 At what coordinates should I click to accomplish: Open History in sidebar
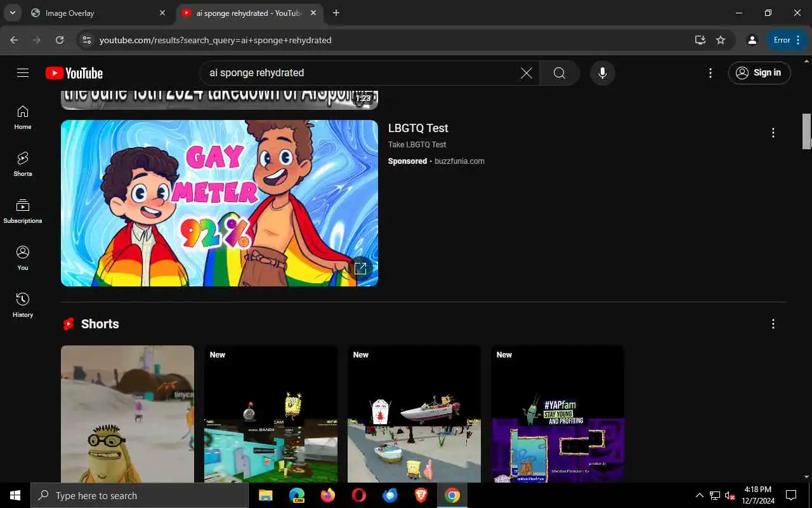(x=23, y=305)
